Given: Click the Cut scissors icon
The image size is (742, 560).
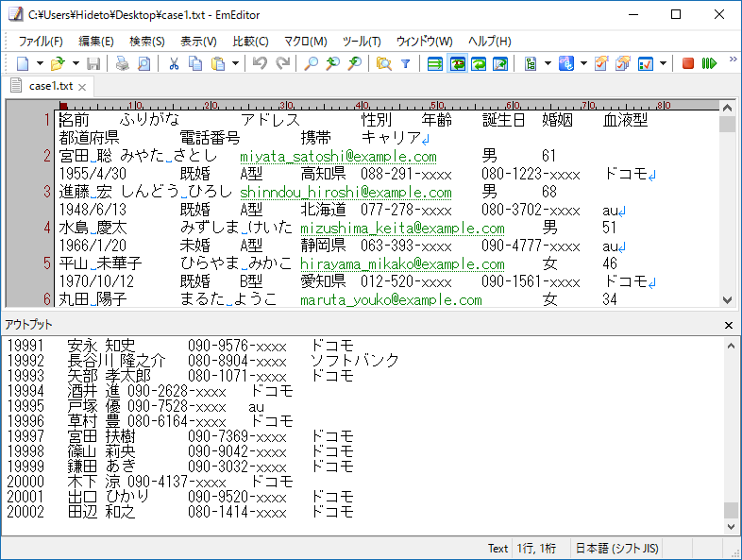Looking at the screenshot, I should tap(174, 63).
